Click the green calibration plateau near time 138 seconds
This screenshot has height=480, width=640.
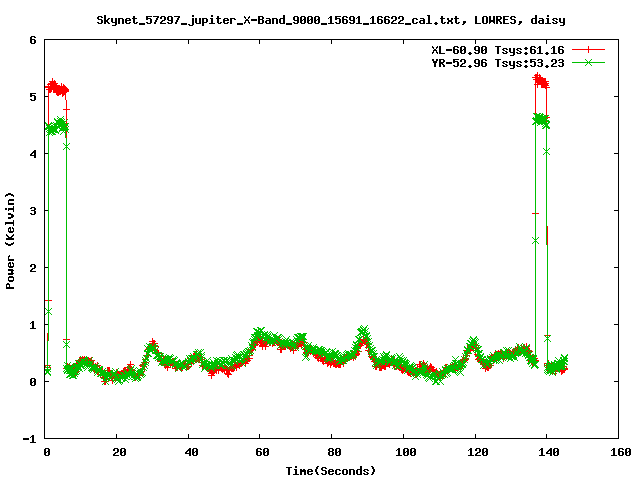541,120
